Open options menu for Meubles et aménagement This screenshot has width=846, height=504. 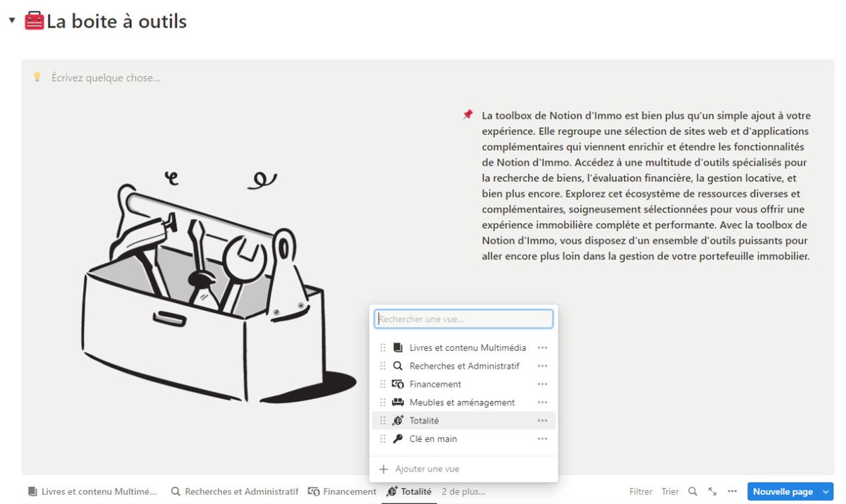coord(542,402)
